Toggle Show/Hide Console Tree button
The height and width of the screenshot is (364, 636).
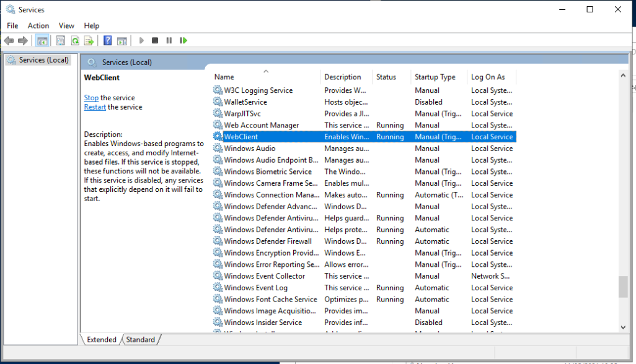tap(42, 41)
